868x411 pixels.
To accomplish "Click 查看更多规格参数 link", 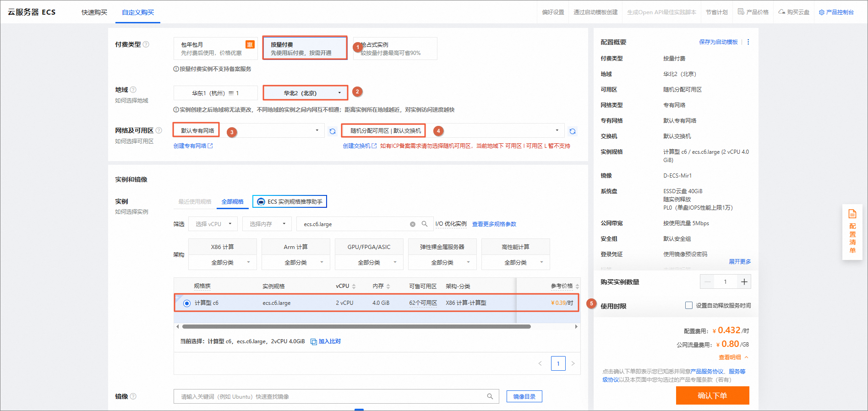I will point(494,224).
